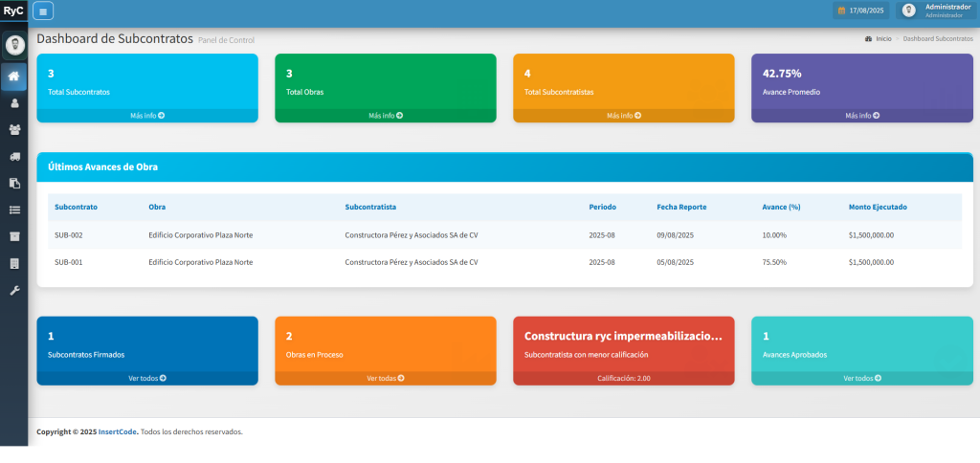This screenshot has height=463, width=980.
Task: Open the documents copy icon in sidebar
Action: (x=13, y=183)
